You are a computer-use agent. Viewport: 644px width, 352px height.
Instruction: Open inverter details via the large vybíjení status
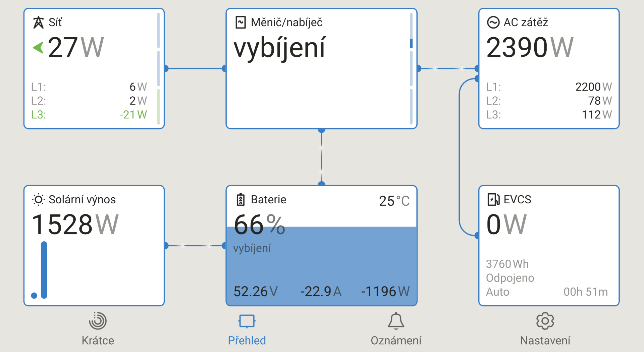click(x=279, y=48)
